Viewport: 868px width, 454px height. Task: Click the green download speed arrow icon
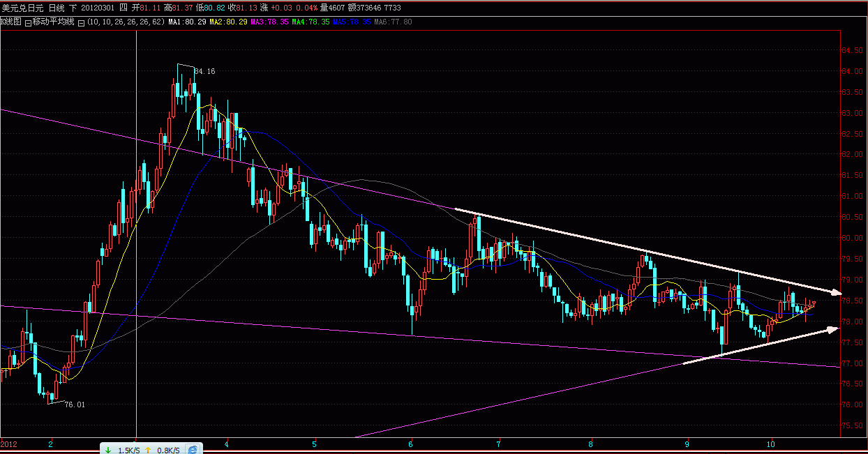[x=108, y=451]
